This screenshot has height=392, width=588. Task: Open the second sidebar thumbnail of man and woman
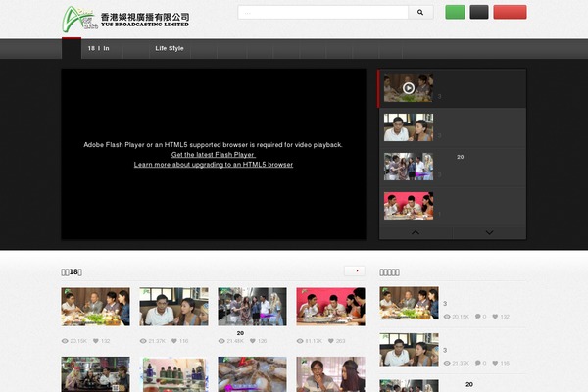click(409, 350)
